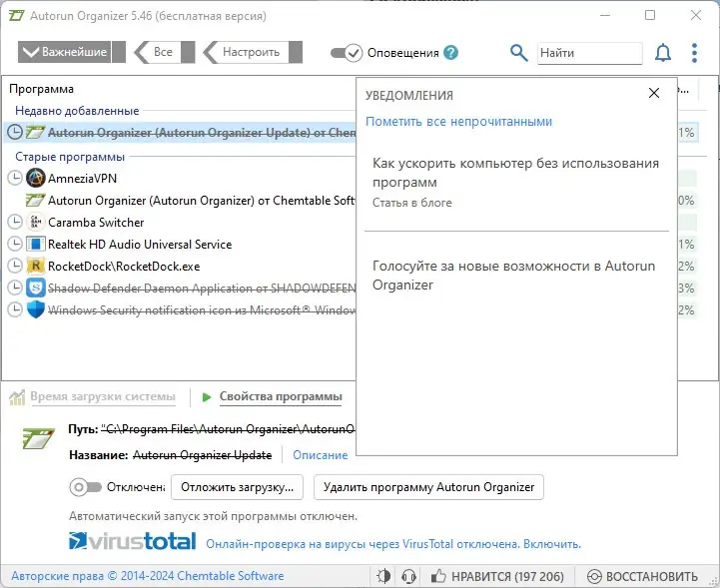The image size is (720, 588).
Task: Close the УВЕДОМЛЕНИЯ panel
Action: [654, 93]
